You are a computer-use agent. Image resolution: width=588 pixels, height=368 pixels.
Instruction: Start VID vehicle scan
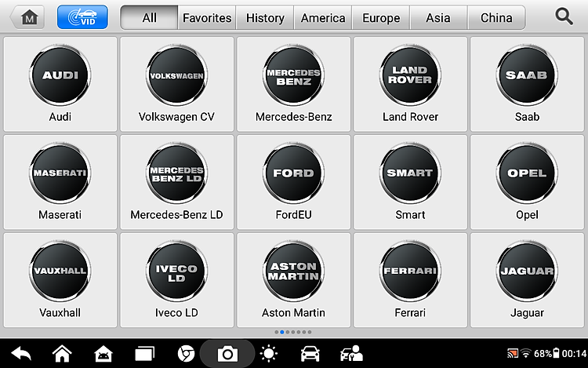82,17
